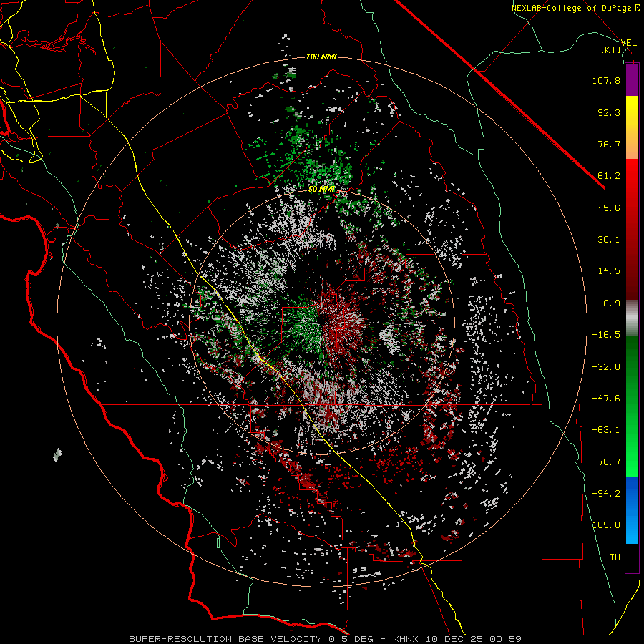Pick the blue segment of velocity color bar
Screen dimensions: 644x644
coord(632,510)
